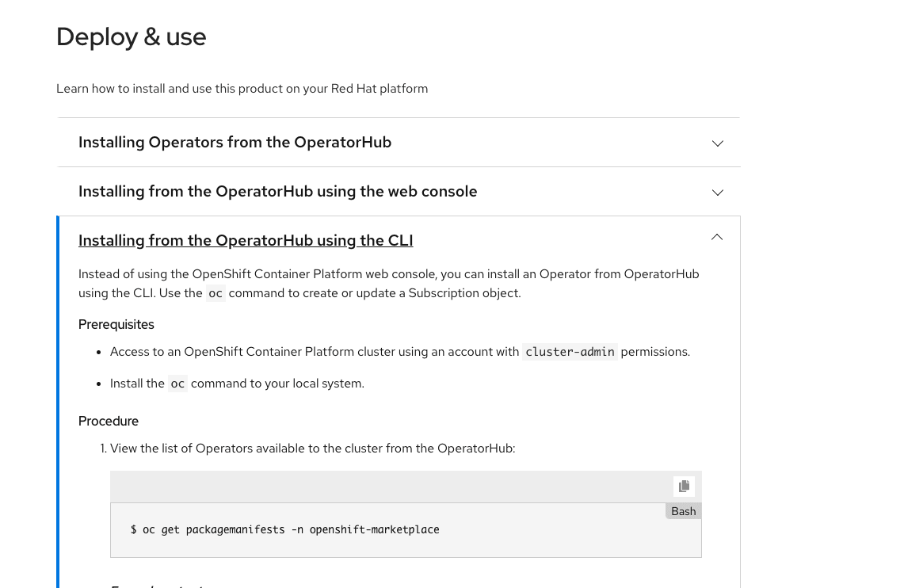The height and width of the screenshot is (588, 904).
Task: Copy the bash command with clipboard icon
Action: (x=684, y=487)
